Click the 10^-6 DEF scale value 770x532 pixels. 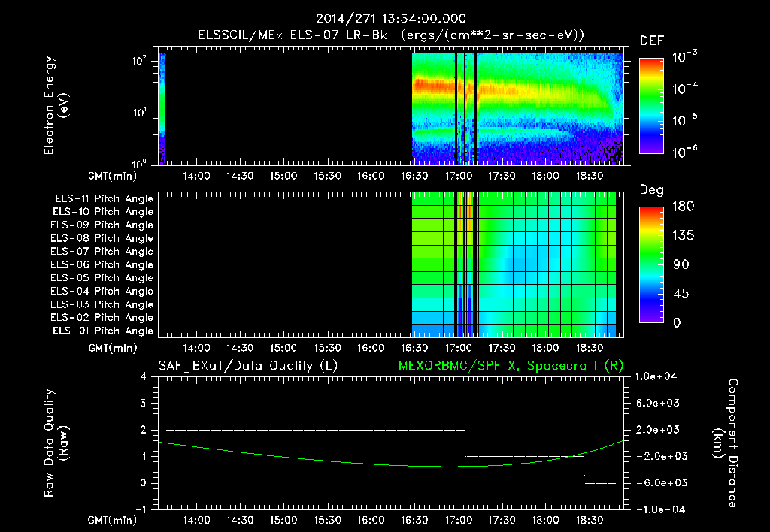(x=684, y=152)
